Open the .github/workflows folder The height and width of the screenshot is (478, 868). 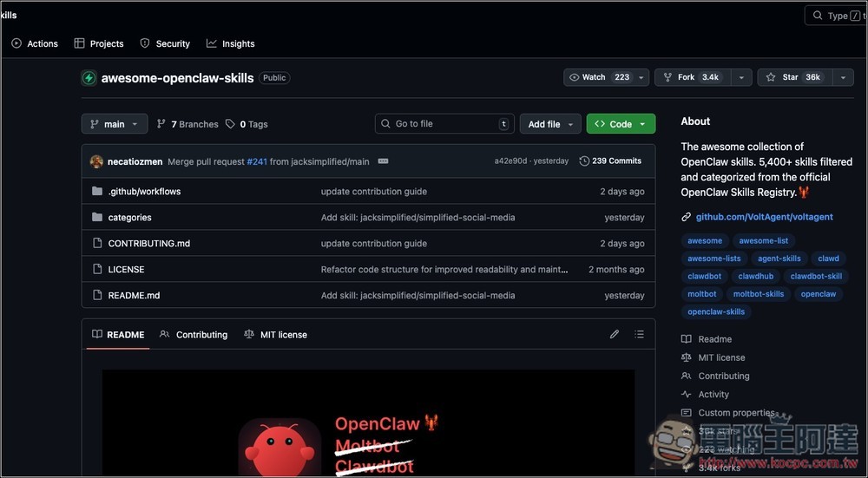pos(144,192)
